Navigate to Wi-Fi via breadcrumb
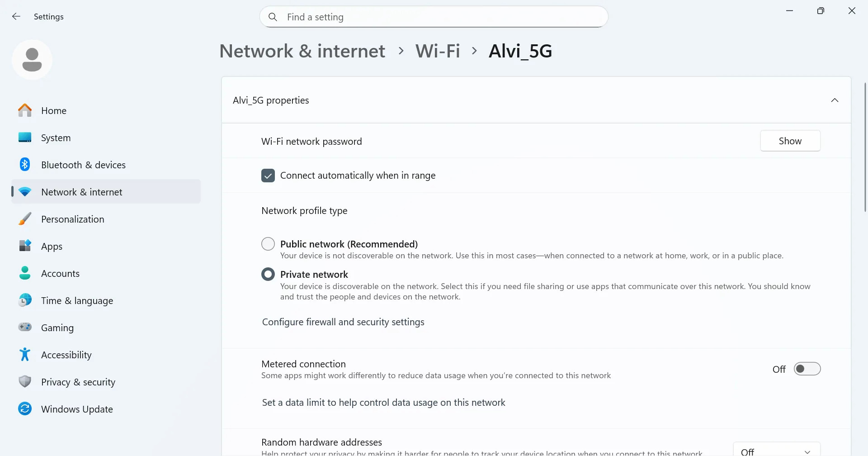 [438, 51]
